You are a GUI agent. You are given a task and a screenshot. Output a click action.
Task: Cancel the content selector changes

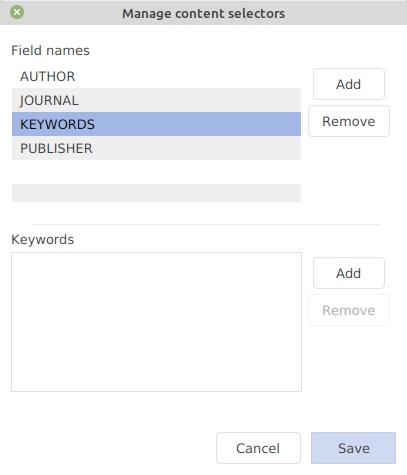[258, 448]
